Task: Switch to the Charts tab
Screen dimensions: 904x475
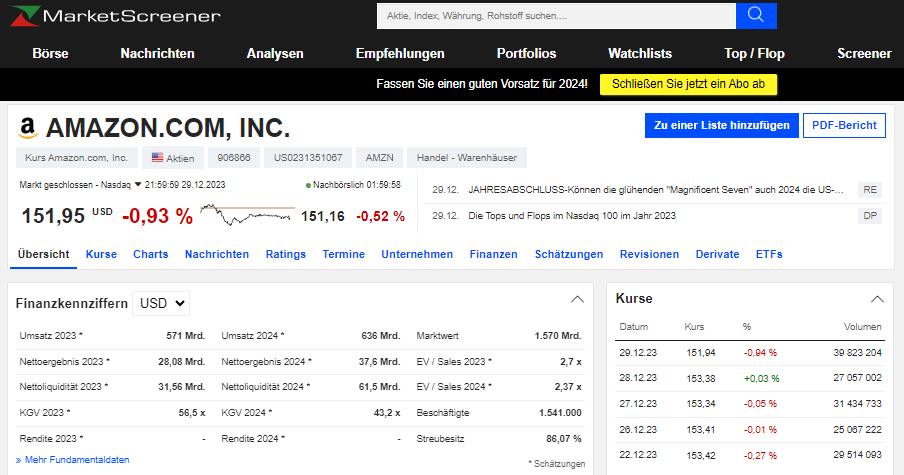Action: pos(150,254)
